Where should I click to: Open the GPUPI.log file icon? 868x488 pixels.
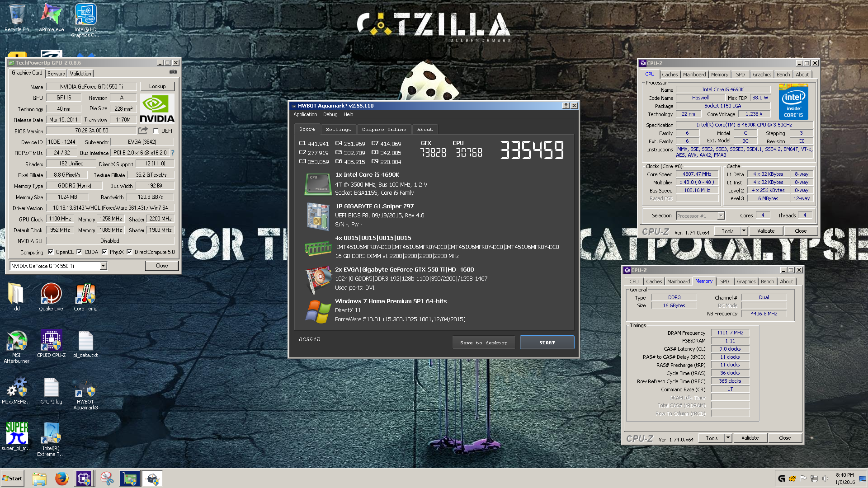coord(51,390)
